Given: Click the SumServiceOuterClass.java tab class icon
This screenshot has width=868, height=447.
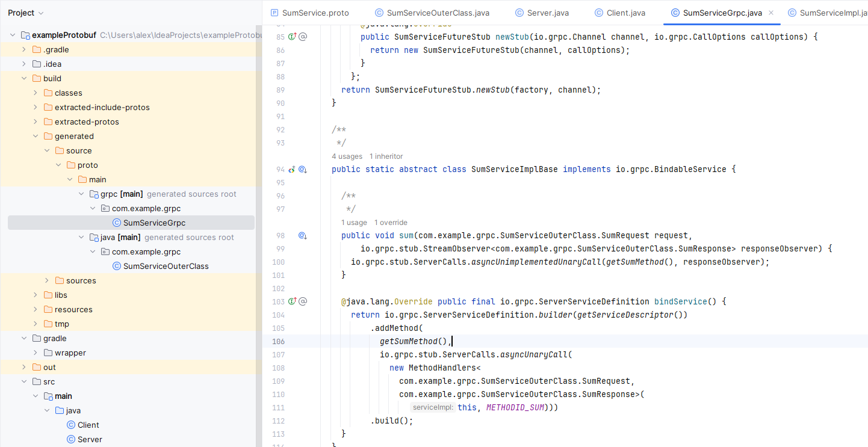Looking at the screenshot, I should click(x=379, y=13).
